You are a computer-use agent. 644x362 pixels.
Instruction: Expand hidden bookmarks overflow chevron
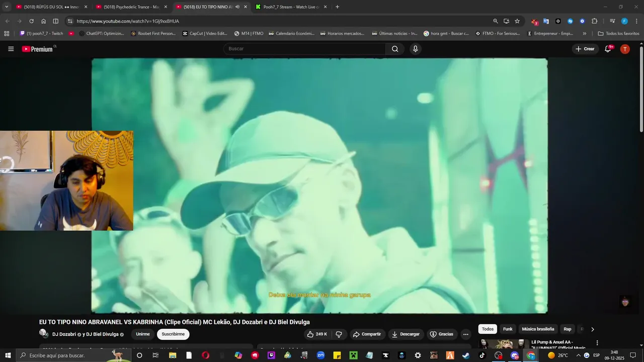tap(584, 34)
